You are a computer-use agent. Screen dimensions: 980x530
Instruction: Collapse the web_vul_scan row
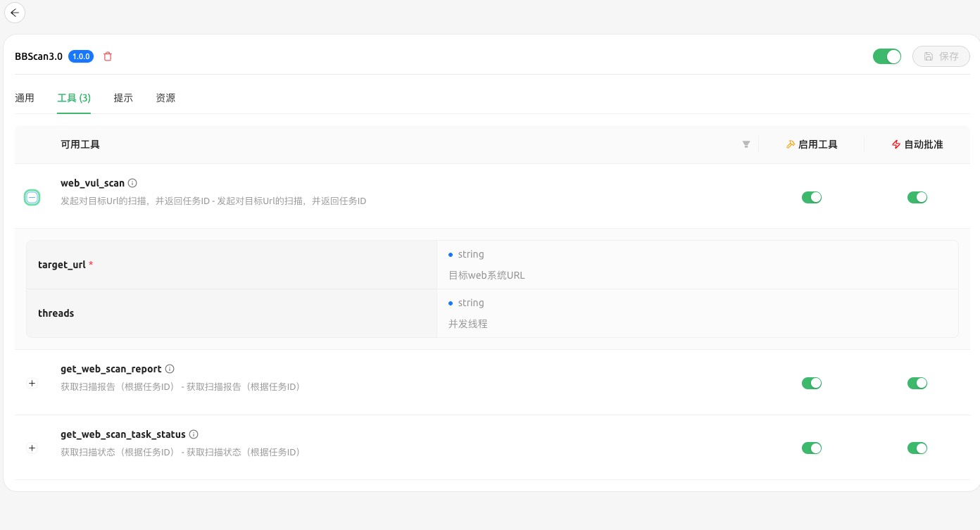tap(32, 198)
